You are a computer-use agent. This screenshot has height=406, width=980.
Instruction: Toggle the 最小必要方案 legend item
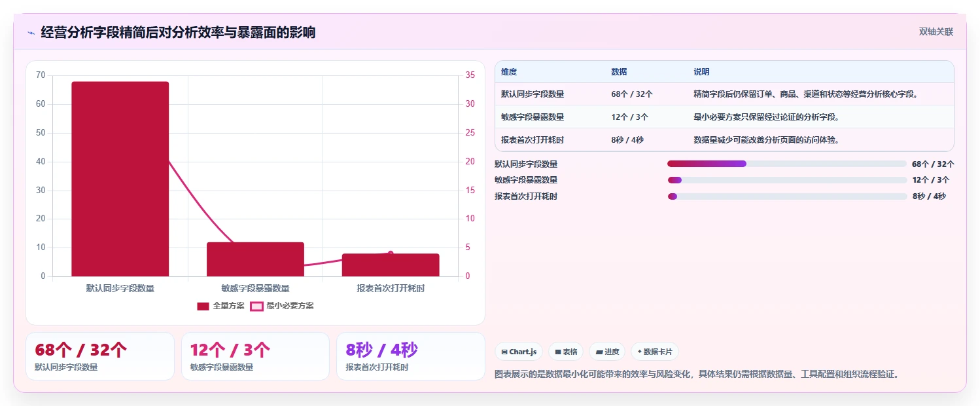pos(282,306)
